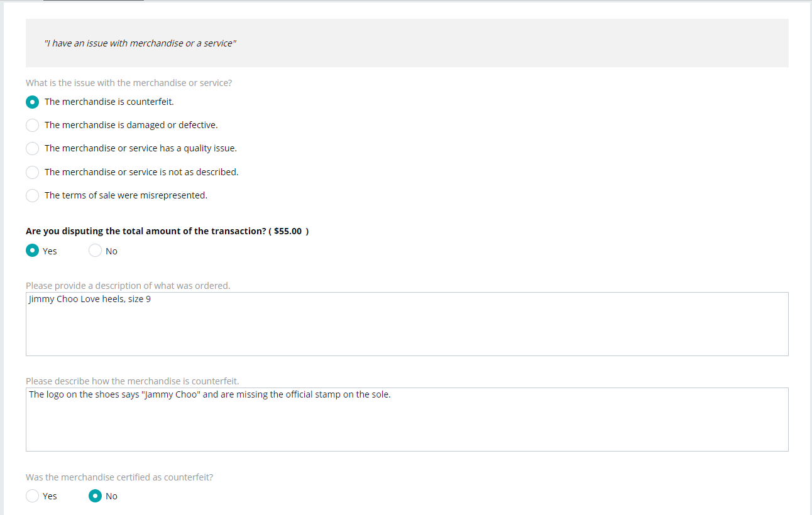This screenshot has height=515, width=812.
Task: Click "Please provide a description of what was ordered" label
Action: [x=128, y=286]
